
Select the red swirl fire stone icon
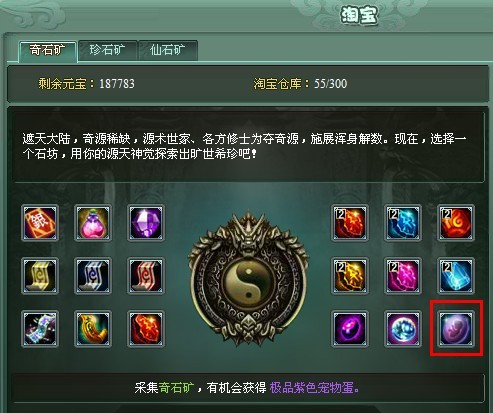[456, 223]
